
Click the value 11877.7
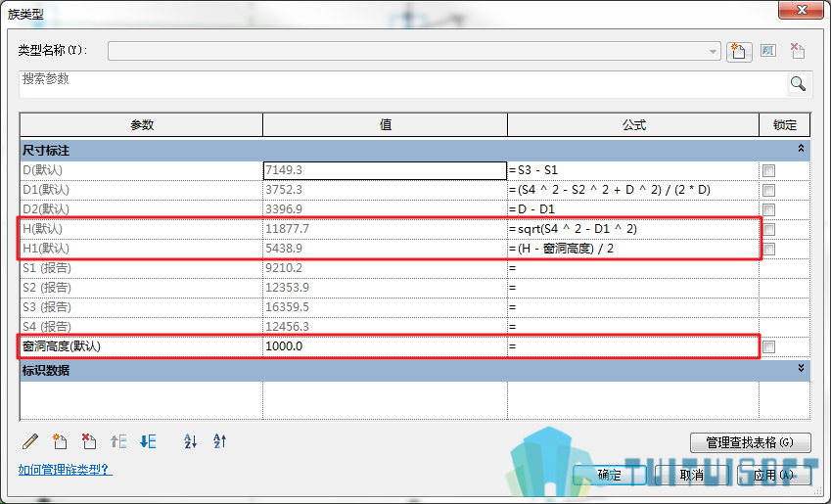287,229
